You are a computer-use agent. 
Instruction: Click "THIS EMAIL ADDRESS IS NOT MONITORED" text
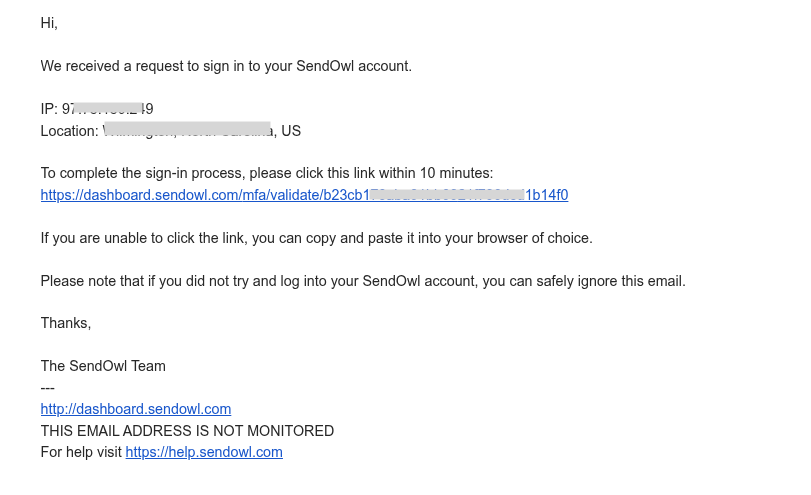(x=187, y=431)
